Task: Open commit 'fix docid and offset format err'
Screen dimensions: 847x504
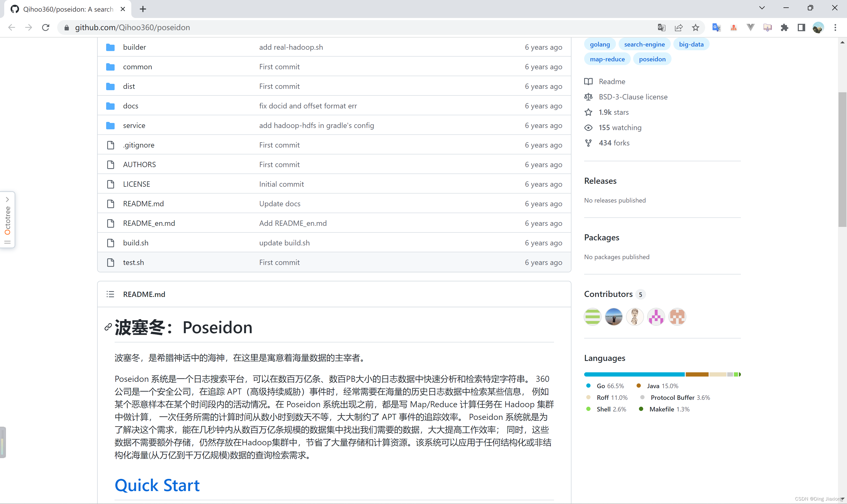Action: coord(308,106)
